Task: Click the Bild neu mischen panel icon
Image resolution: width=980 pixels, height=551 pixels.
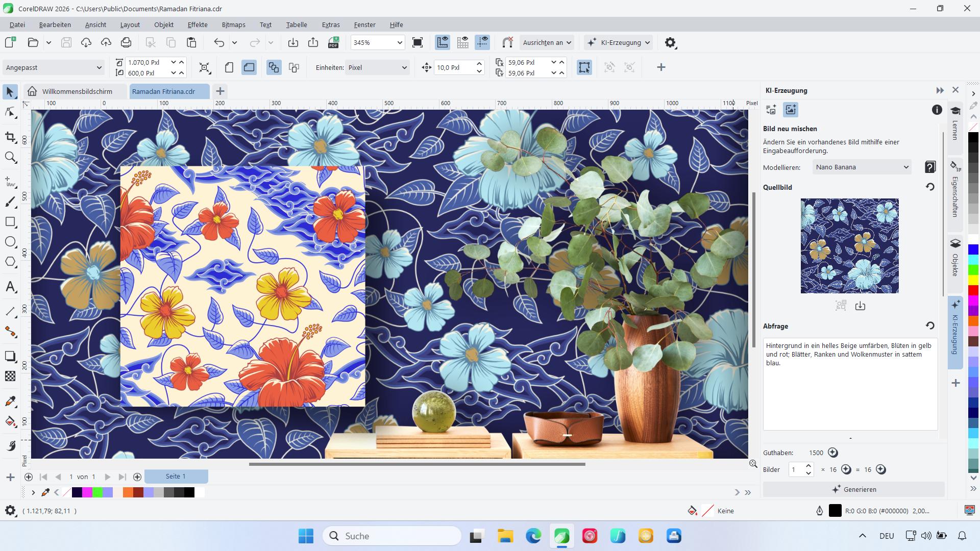Action: pos(792,109)
